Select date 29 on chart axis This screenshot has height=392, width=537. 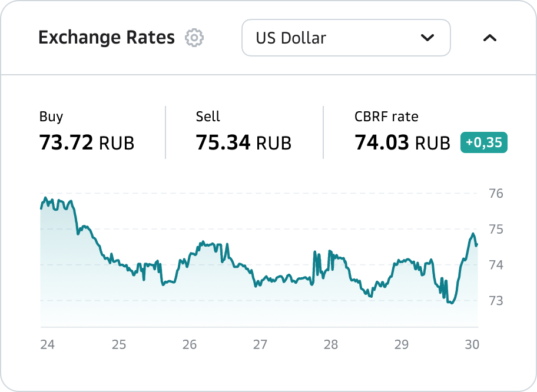point(402,345)
